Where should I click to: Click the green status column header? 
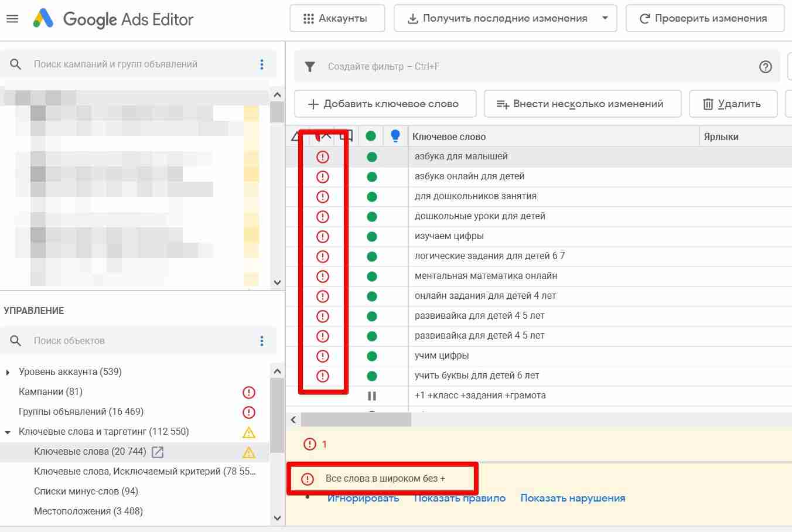coord(371,137)
